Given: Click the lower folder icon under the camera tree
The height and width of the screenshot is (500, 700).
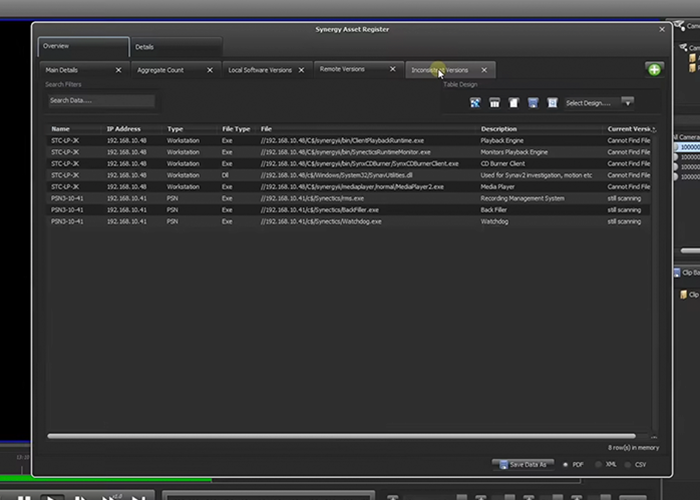Looking at the screenshot, I should pos(692,68).
